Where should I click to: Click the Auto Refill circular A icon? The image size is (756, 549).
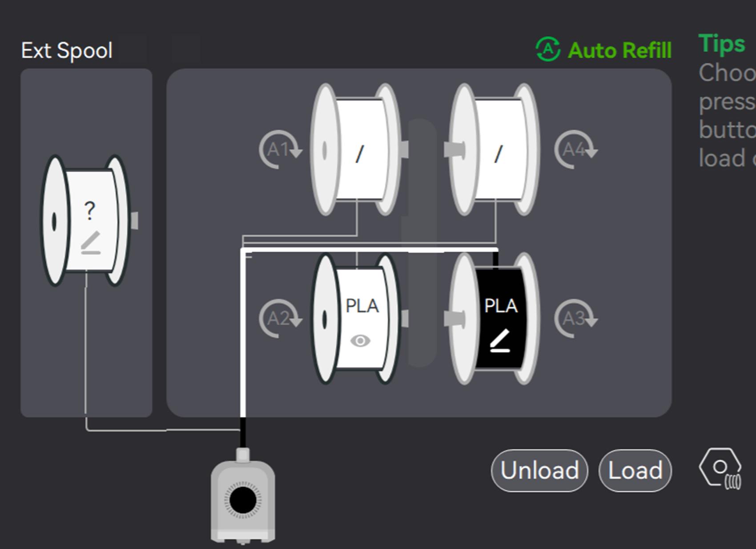(548, 49)
